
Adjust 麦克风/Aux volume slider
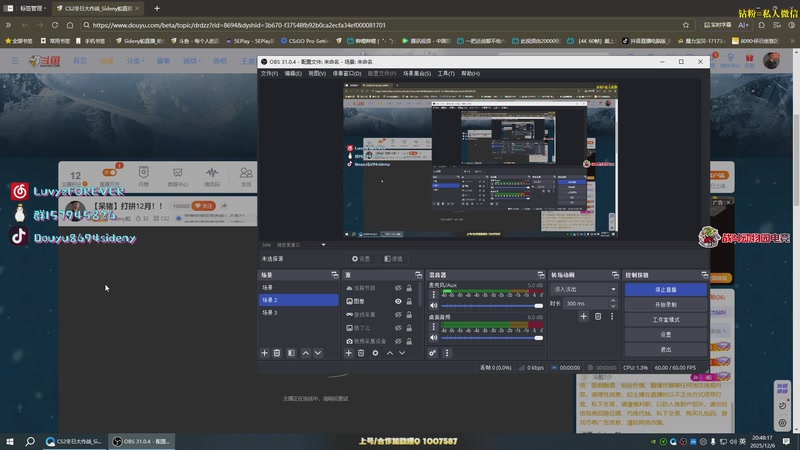[x=492, y=306]
